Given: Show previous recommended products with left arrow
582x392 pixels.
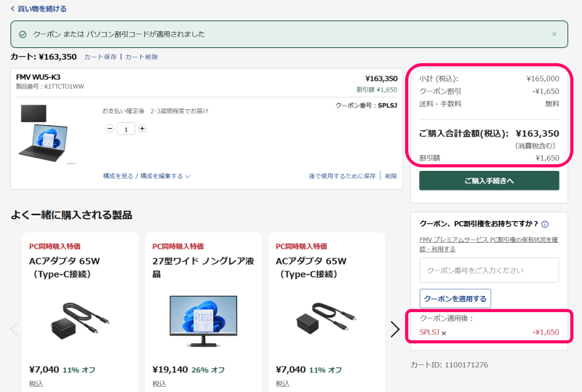Looking at the screenshot, I should pos(15,329).
